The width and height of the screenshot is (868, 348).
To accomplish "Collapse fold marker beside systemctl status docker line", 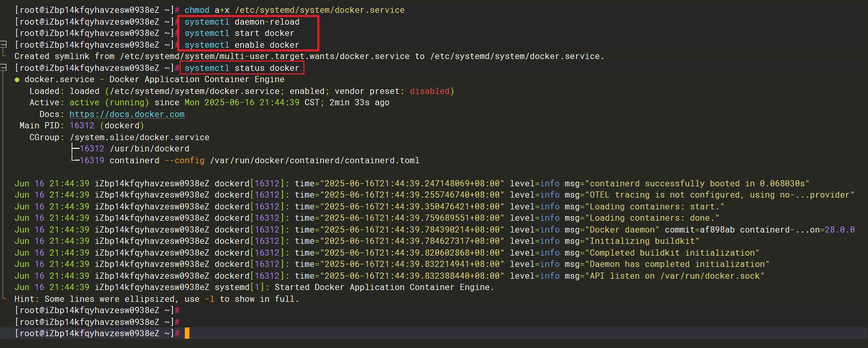I will pos(3,68).
